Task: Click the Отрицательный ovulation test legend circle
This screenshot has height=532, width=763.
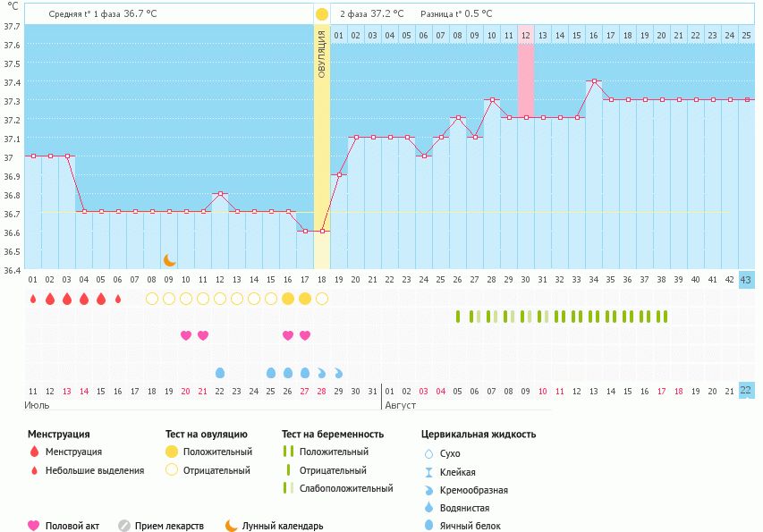Action: 172,469
